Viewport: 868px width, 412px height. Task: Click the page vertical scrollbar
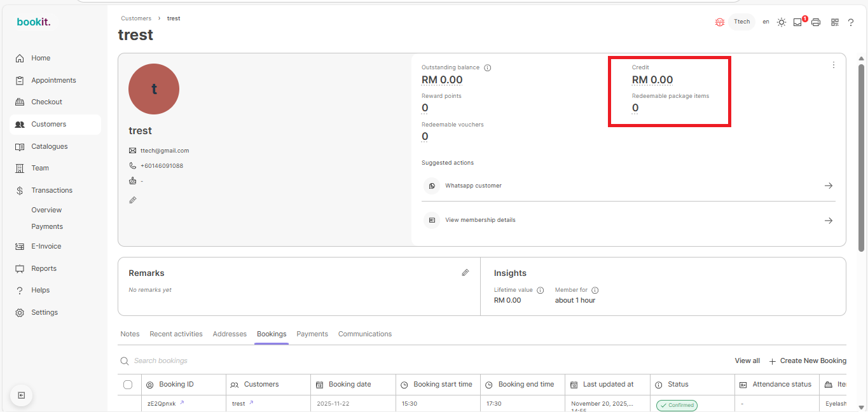(x=862, y=159)
